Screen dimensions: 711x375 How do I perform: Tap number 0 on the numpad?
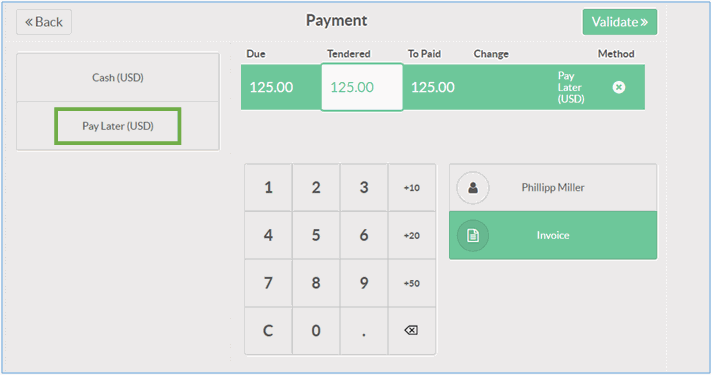click(x=316, y=331)
